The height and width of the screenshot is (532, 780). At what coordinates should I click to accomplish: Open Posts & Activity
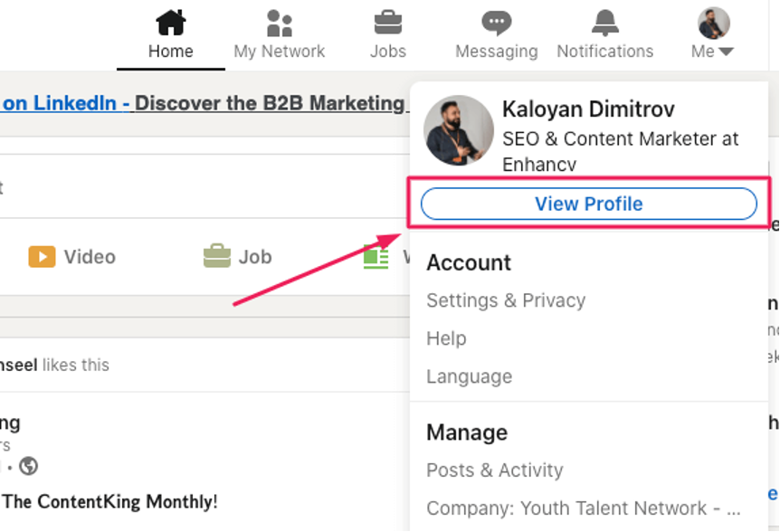[x=494, y=470]
